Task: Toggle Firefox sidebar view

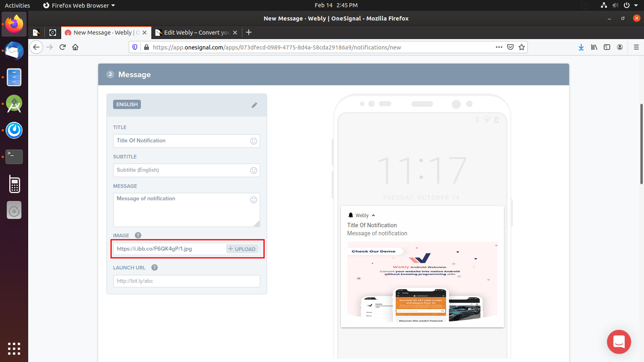Action: [x=607, y=47]
